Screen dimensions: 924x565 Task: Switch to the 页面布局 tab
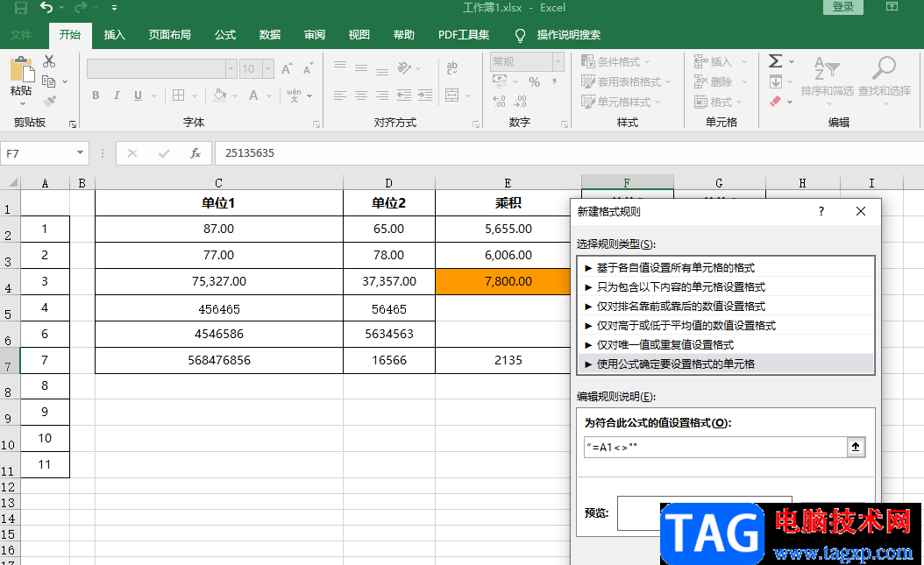tap(170, 35)
